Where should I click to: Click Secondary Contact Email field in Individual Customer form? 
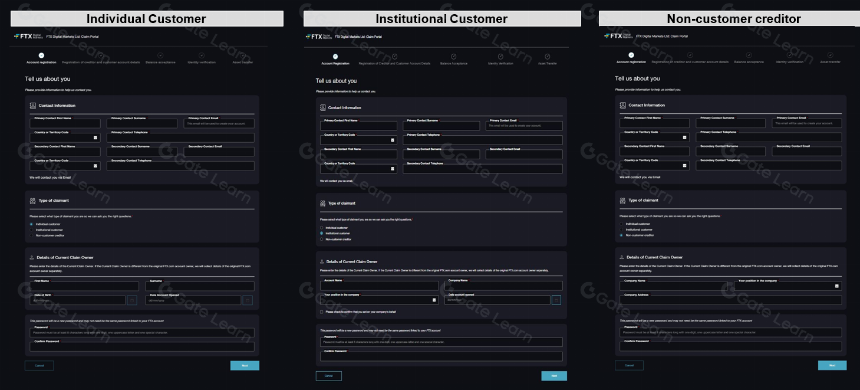(219, 151)
